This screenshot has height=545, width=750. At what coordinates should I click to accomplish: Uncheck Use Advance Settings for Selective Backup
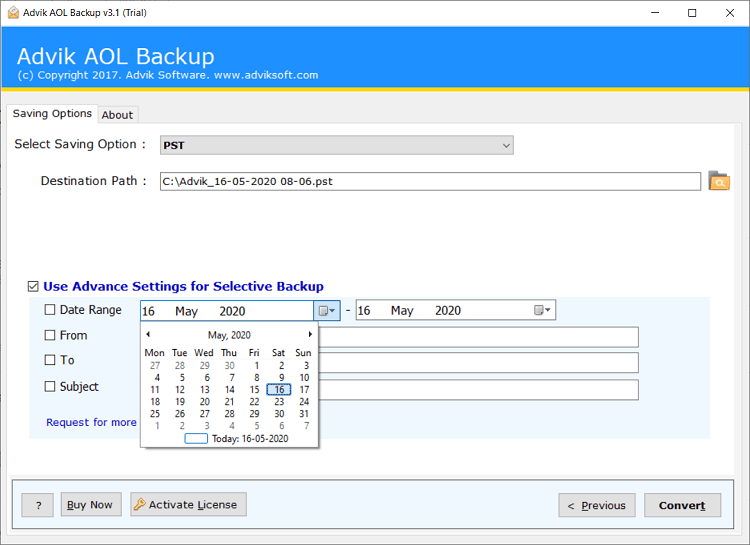pyautogui.click(x=33, y=286)
